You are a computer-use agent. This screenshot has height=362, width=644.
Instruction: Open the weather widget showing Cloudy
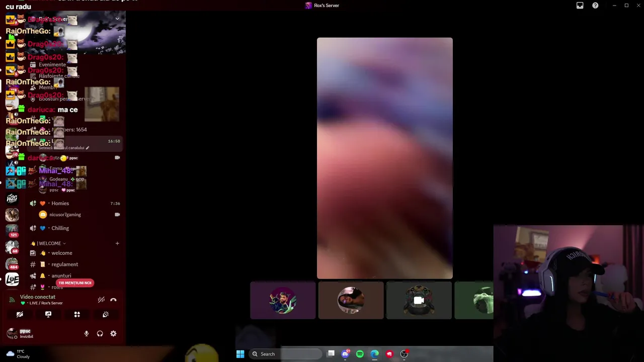18,354
